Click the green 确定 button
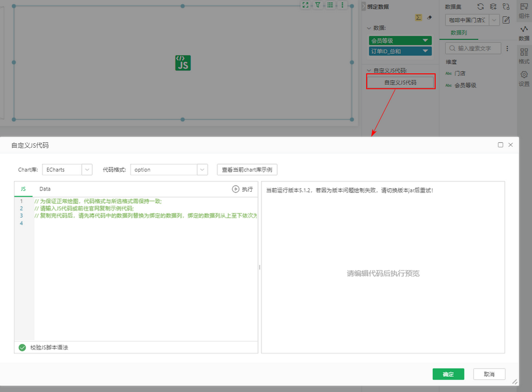 click(448, 374)
